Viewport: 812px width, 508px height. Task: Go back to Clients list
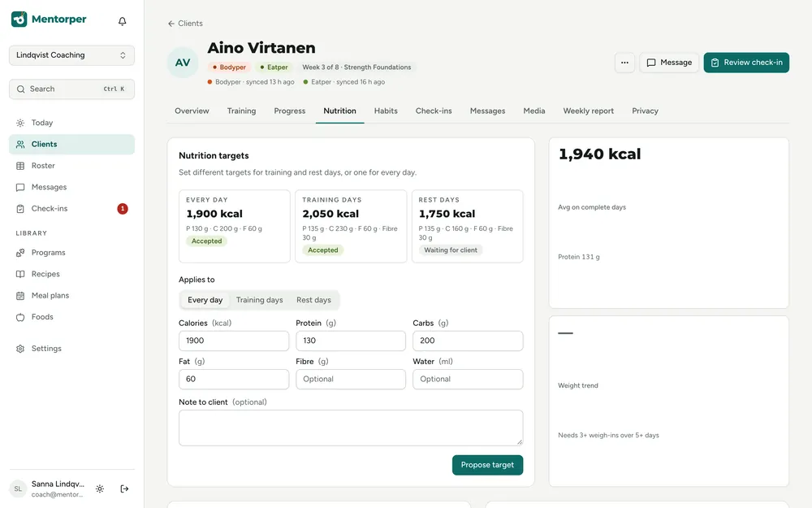click(185, 24)
